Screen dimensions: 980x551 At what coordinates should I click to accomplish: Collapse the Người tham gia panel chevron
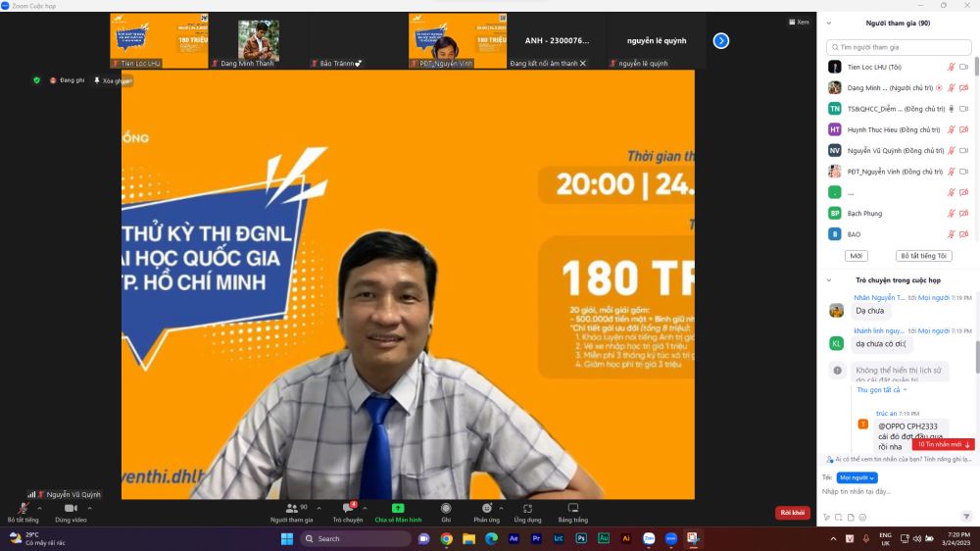click(x=830, y=23)
